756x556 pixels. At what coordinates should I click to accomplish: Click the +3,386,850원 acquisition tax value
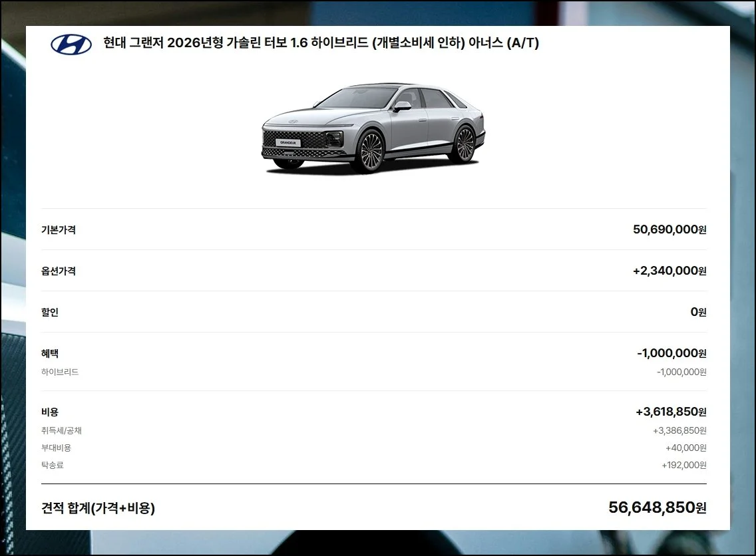click(x=679, y=431)
